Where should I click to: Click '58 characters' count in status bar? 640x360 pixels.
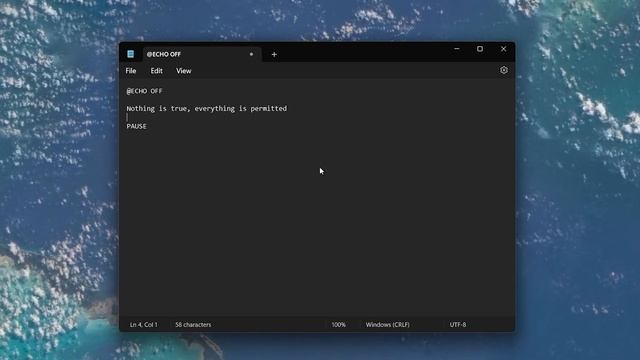193,325
